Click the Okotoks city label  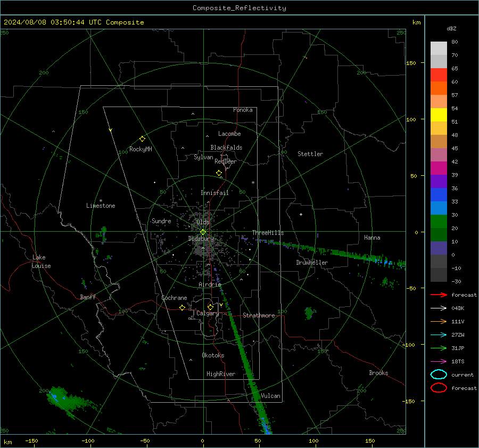[213, 355]
